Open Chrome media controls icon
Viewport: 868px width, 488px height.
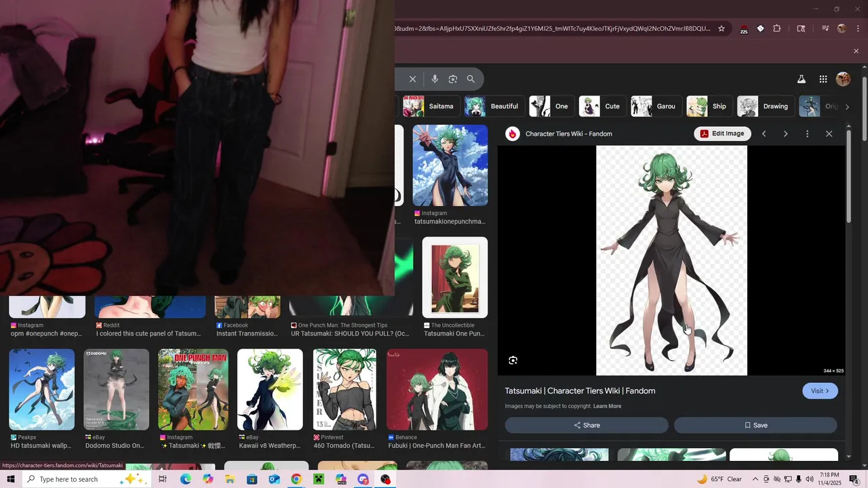[825, 28]
